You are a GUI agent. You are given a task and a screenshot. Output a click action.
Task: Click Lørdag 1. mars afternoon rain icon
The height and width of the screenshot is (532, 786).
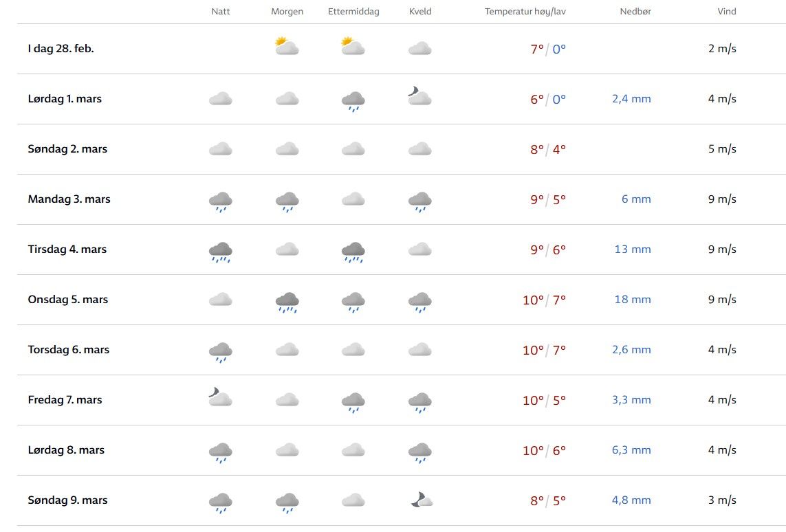click(x=353, y=100)
